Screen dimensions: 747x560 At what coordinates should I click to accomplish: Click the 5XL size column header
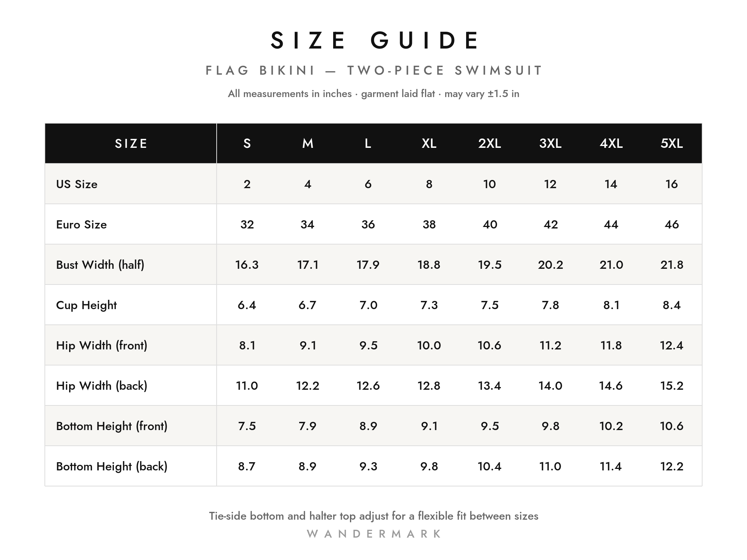(x=672, y=143)
